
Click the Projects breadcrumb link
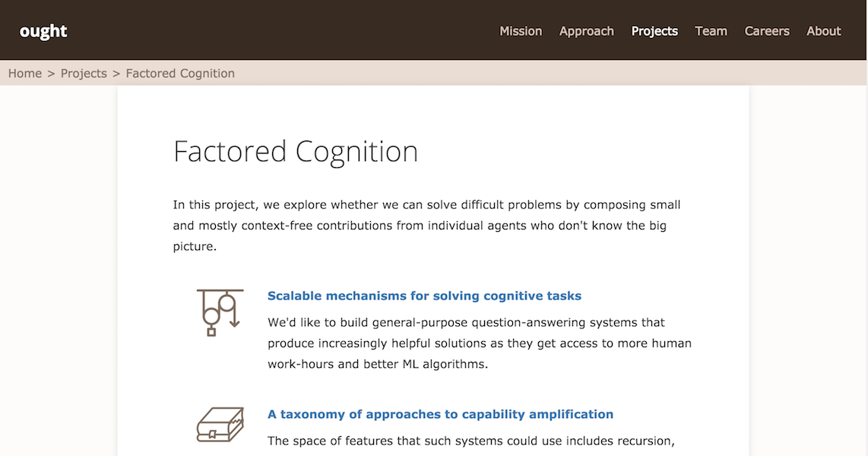click(x=84, y=73)
